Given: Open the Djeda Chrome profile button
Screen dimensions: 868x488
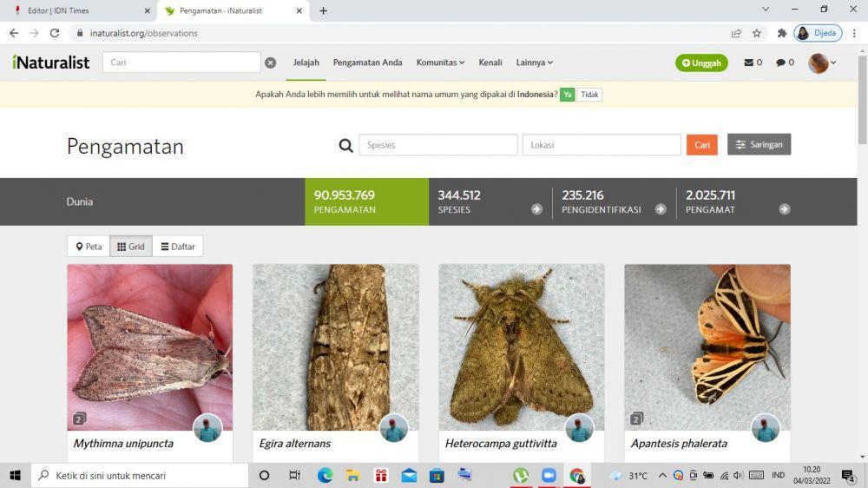Looking at the screenshot, I should point(818,33).
